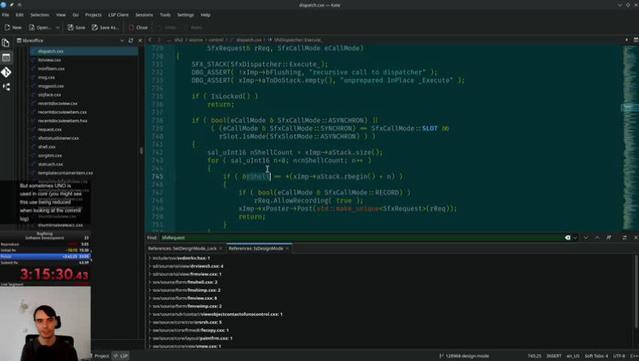Open the Soft Tabs: 4 indentation selector
This screenshot has width=639, height=361.
pos(596,356)
